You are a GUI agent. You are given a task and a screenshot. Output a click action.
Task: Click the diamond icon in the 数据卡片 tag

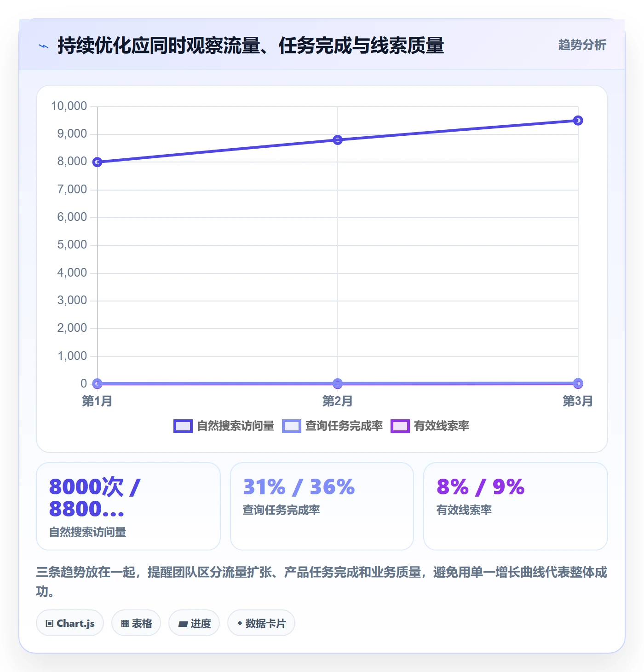(x=240, y=623)
